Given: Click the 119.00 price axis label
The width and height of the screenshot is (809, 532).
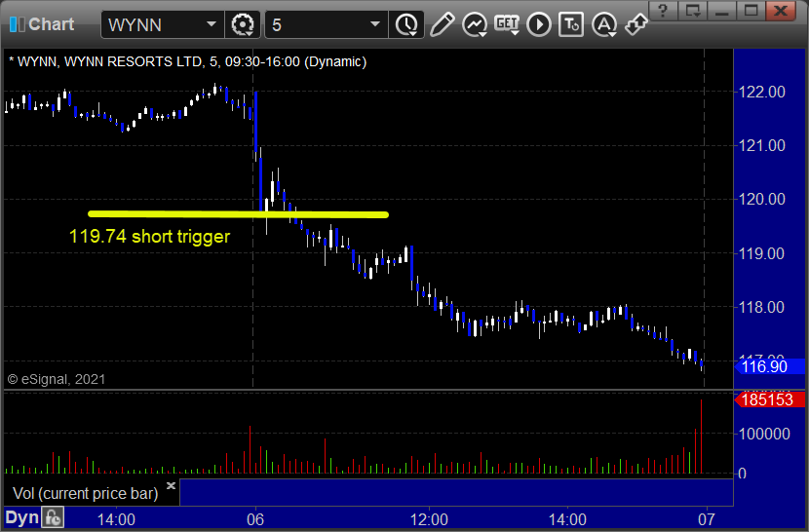Looking at the screenshot, I should click(x=762, y=253).
